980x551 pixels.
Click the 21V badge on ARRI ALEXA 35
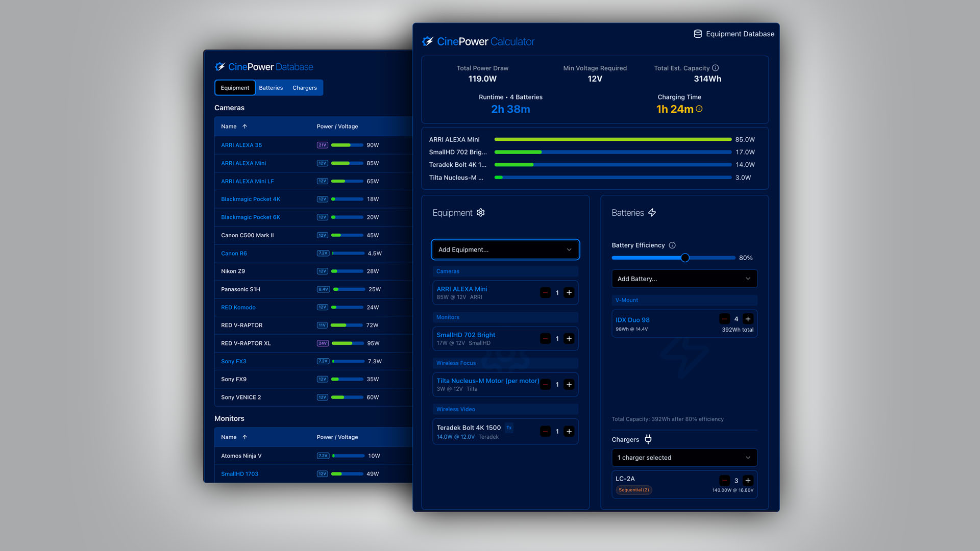click(322, 145)
